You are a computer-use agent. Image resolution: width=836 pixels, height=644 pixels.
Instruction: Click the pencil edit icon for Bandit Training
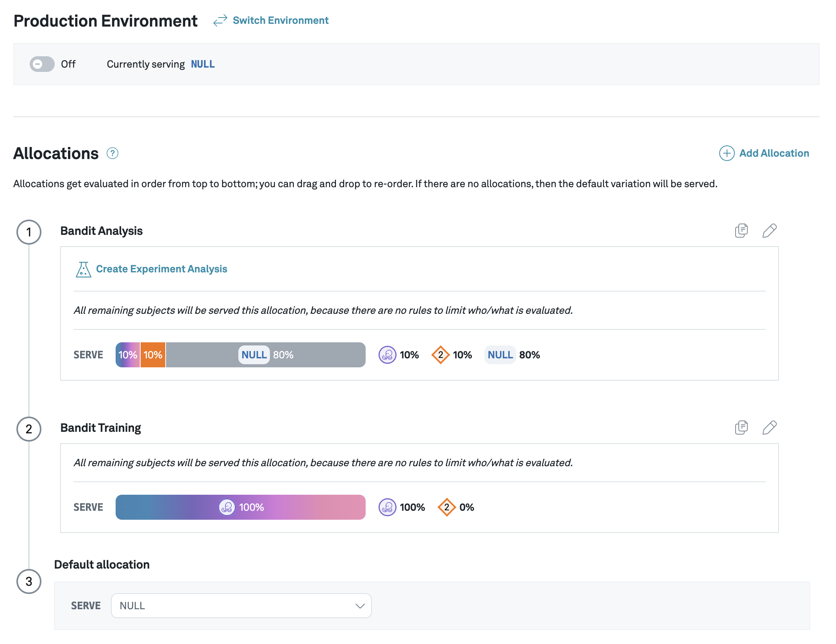tap(769, 428)
